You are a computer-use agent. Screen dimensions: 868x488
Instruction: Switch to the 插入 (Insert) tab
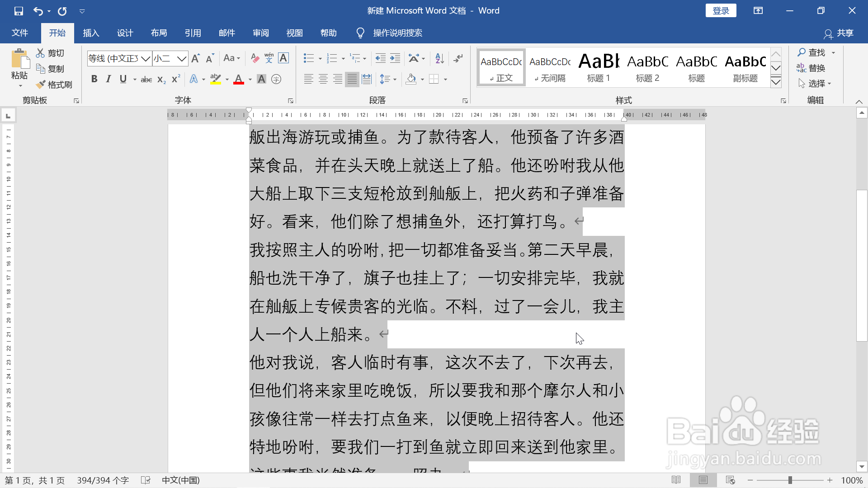[x=91, y=33]
